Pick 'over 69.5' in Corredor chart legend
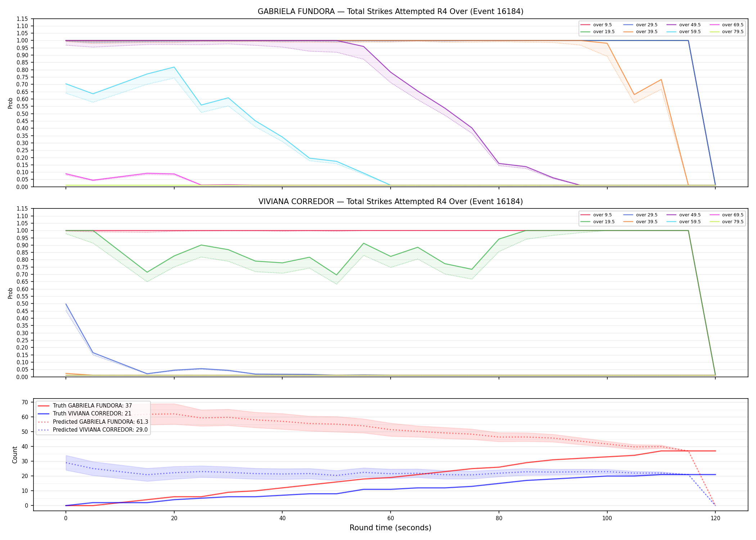 726,215
